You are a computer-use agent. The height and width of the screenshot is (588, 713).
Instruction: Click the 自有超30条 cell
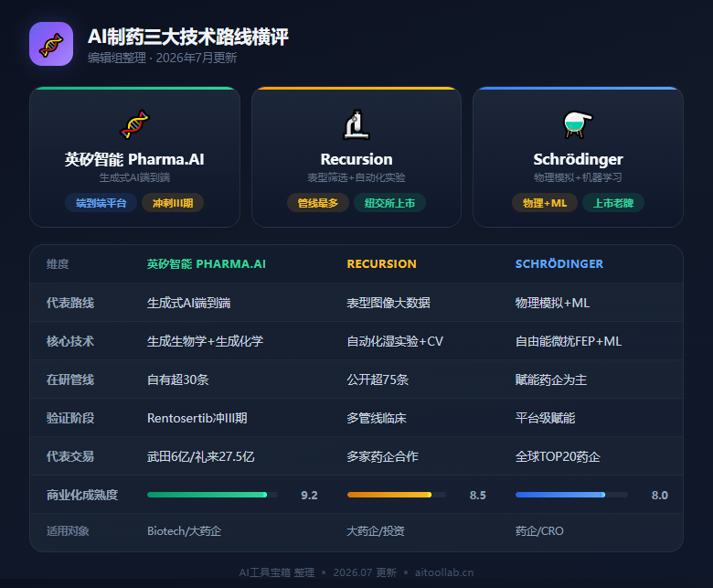click(178, 380)
